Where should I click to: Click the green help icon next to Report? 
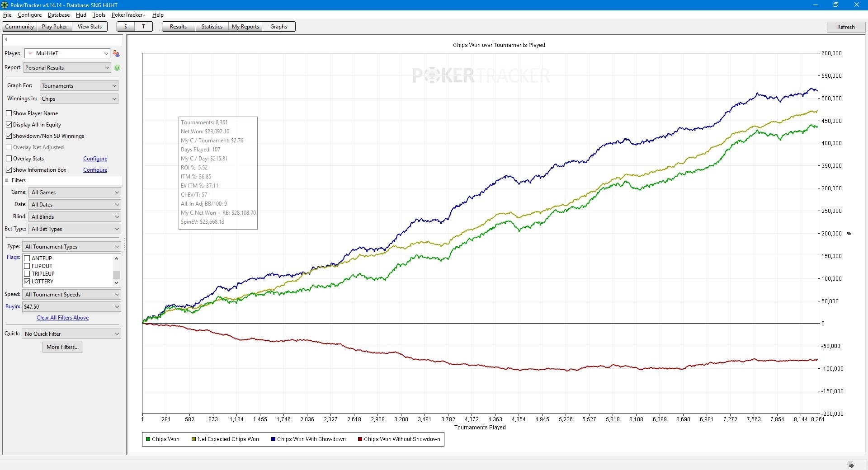(117, 68)
